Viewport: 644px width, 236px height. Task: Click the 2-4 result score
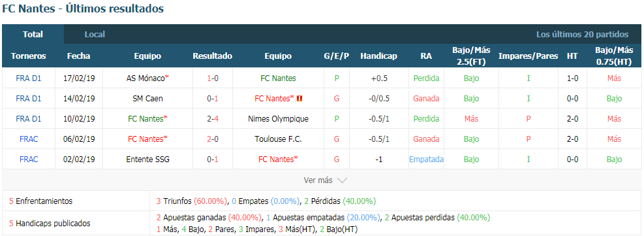click(x=212, y=119)
